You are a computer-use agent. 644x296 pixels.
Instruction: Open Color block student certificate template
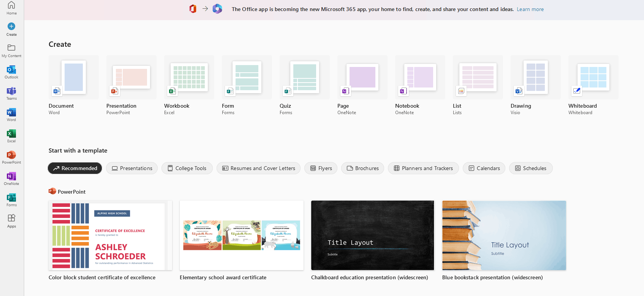point(110,236)
